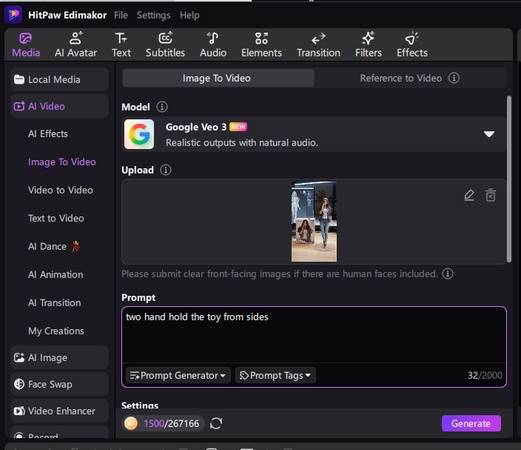Click inside the prompt text field

tap(314, 335)
